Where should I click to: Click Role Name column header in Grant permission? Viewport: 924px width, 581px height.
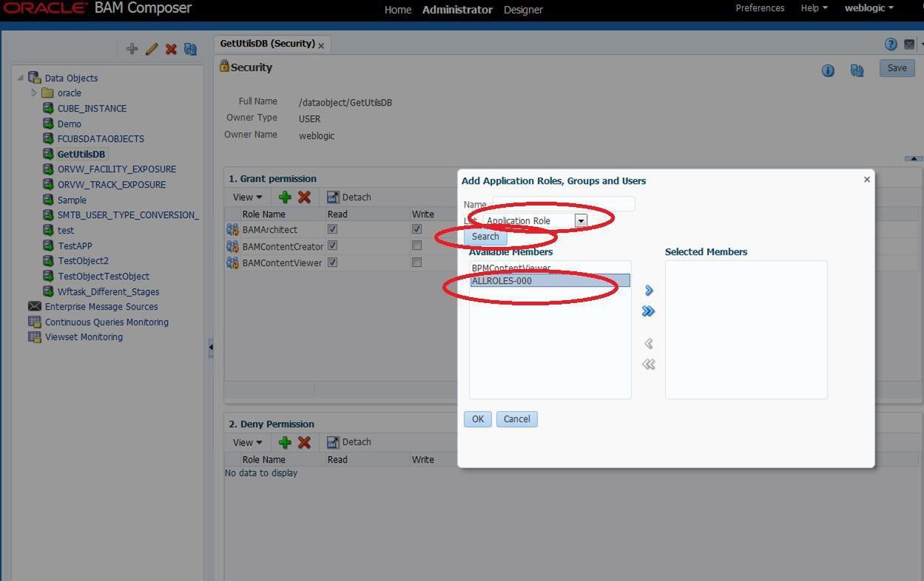coord(263,214)
